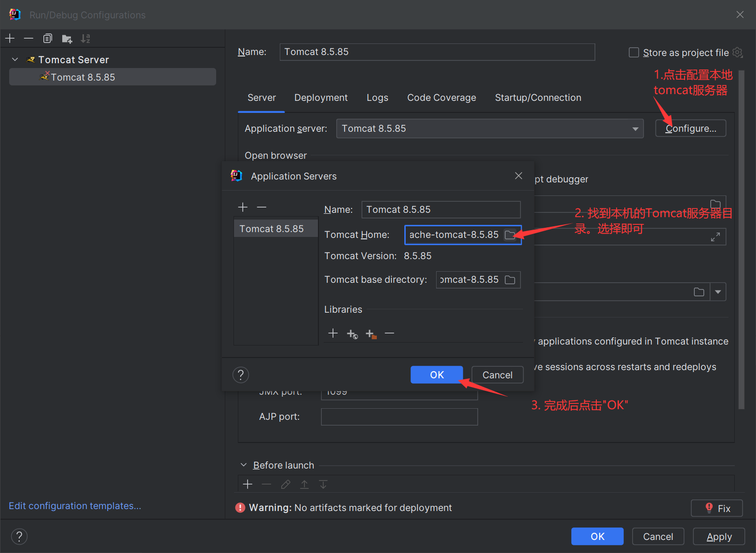The height and width of the screenshot is (553, 756).
Task: Switch to the Server tab
Action: (261, 98)
